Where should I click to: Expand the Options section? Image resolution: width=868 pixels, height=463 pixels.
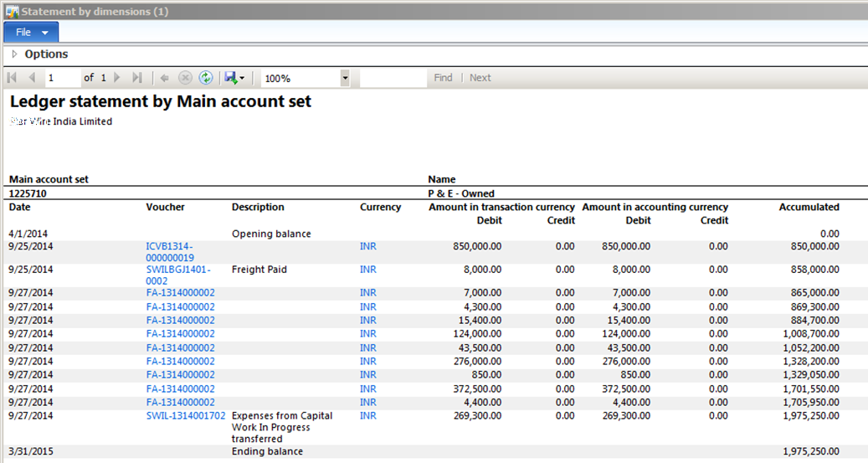coord(15,54)
